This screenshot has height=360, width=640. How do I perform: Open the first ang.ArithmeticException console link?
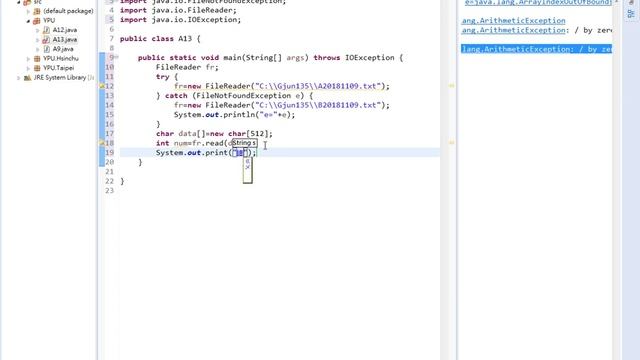pos(513,20)
